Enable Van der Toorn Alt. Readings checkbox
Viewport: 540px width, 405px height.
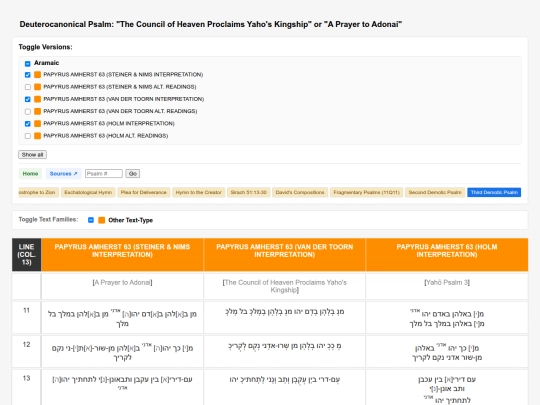[x=28, y=111]
